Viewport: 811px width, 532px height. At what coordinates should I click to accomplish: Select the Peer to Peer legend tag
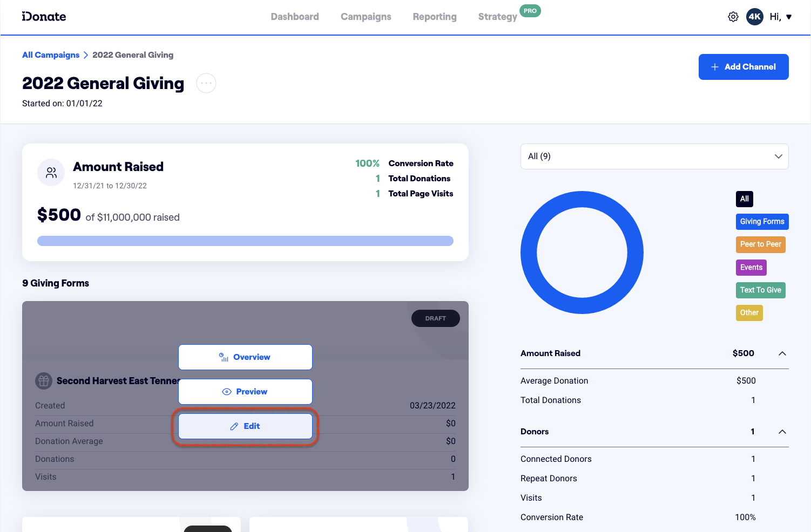pyautogui.click(x=760, y=244)
